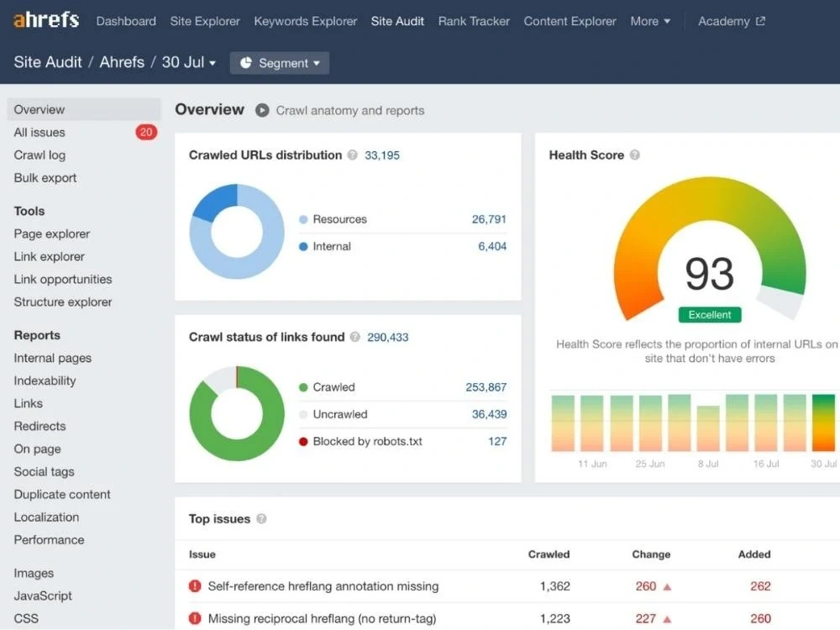Open On page report
The image size is (840, 630).
38,449
